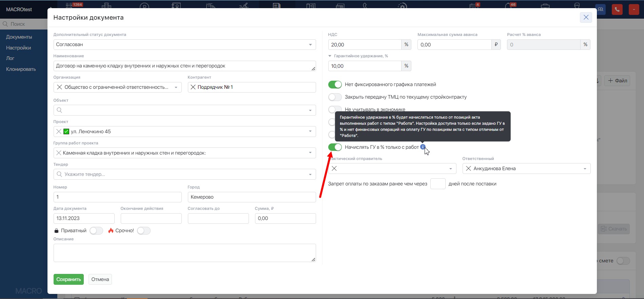644x299 pixels.
Task: Open the users group icon in header
Action: pyautogui.click(x=600, y=9)
